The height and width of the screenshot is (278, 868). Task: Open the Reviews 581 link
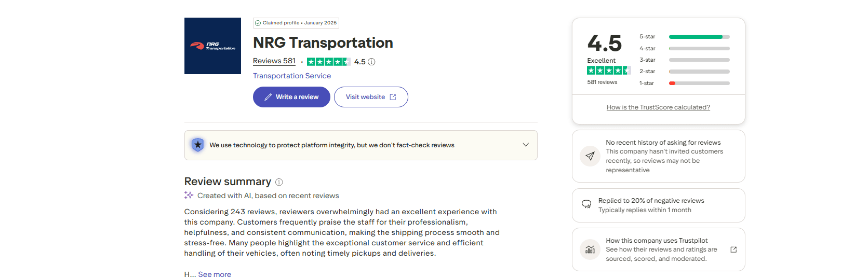[x=274, y=61]
